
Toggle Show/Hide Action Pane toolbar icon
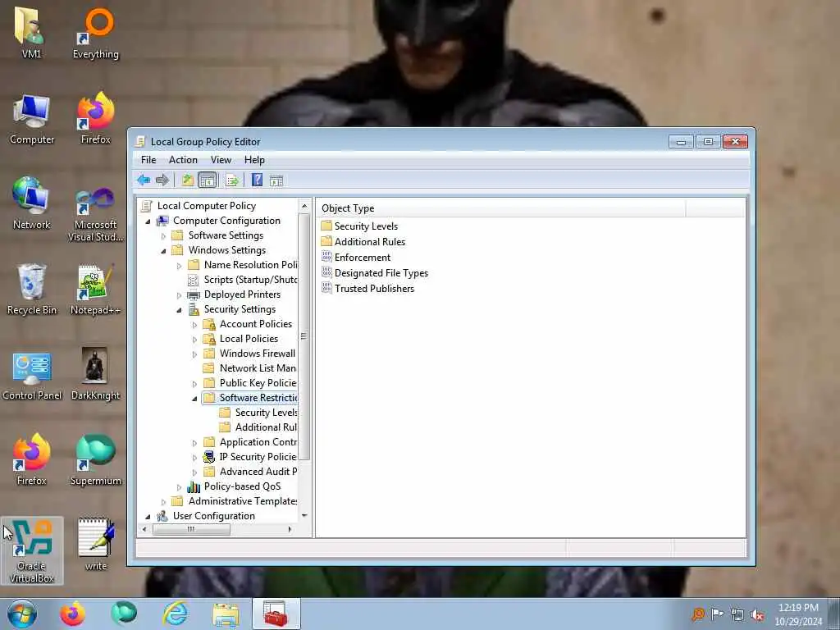[276, 180]
